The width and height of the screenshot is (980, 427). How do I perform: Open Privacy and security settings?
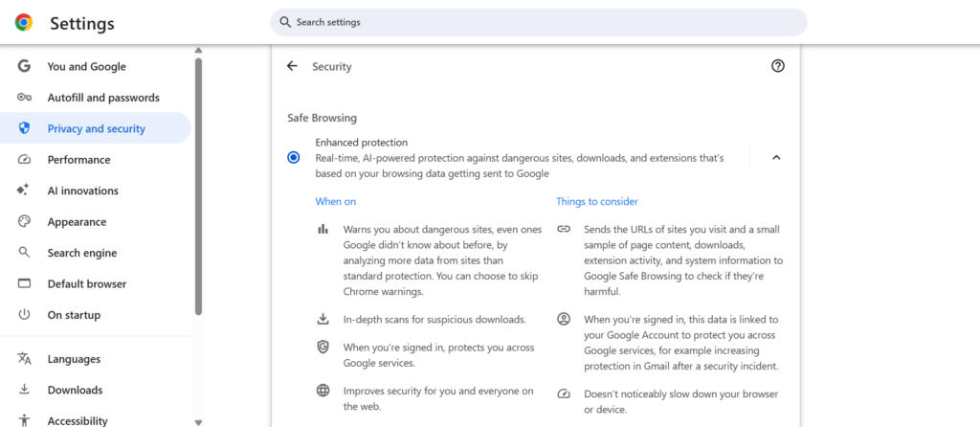[96, 128]
